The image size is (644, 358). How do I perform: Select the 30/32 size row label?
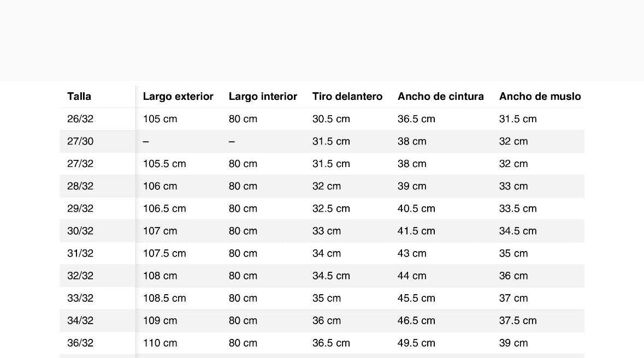click(80, 231)
